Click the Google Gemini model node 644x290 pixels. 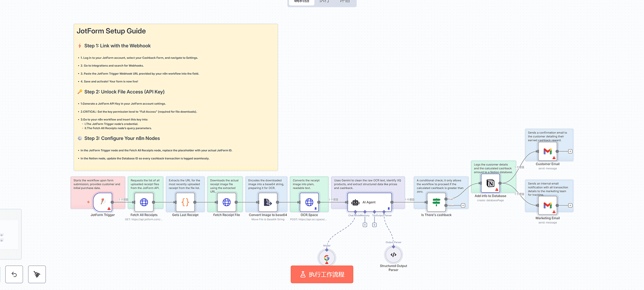327,258
